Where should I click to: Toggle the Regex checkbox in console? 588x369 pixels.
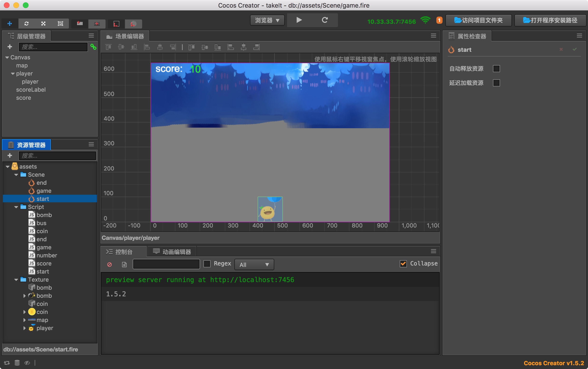[207, 264]
